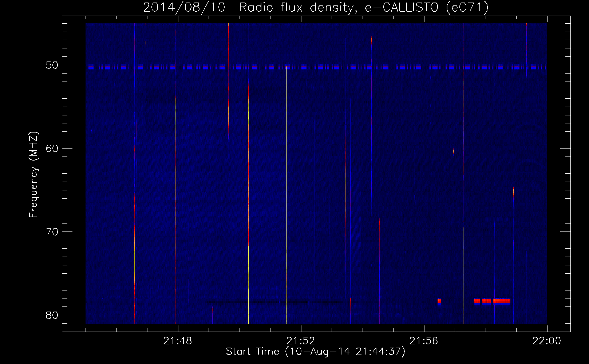Select the 22:00 time tick label
Screen dimensions: 589x364
click(547, 341)
